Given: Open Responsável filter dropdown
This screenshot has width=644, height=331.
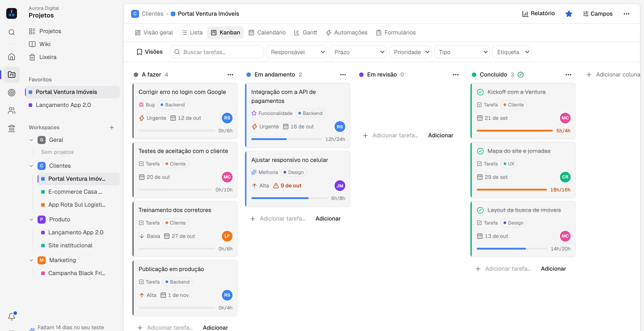Looking at the screenshot, I should point(297,52).
